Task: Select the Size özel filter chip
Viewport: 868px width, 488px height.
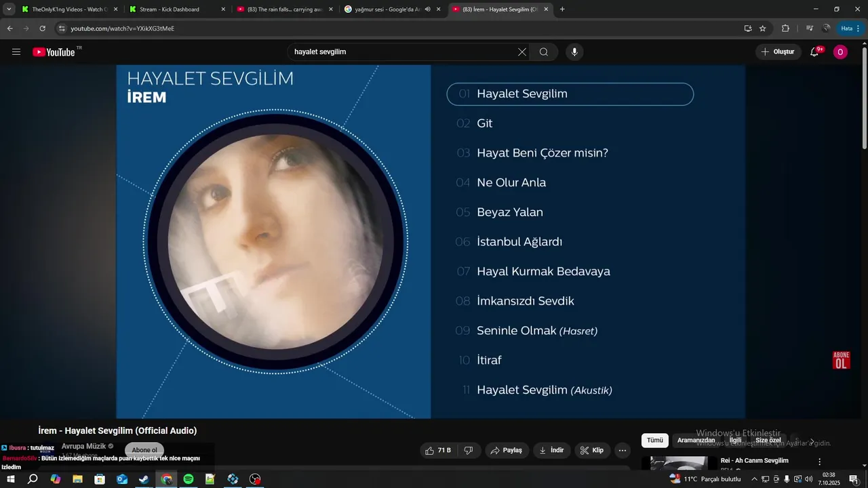Action: 768,441
